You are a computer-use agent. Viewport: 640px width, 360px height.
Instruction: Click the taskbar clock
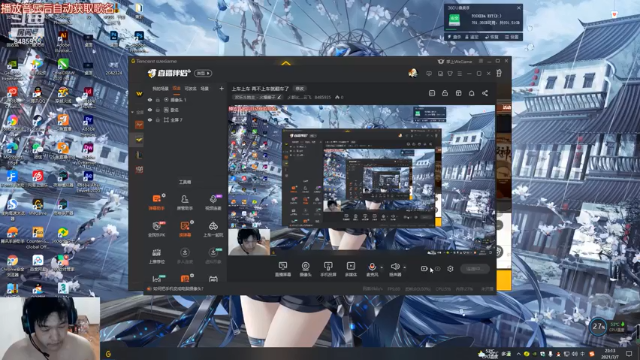pos(610,353)
